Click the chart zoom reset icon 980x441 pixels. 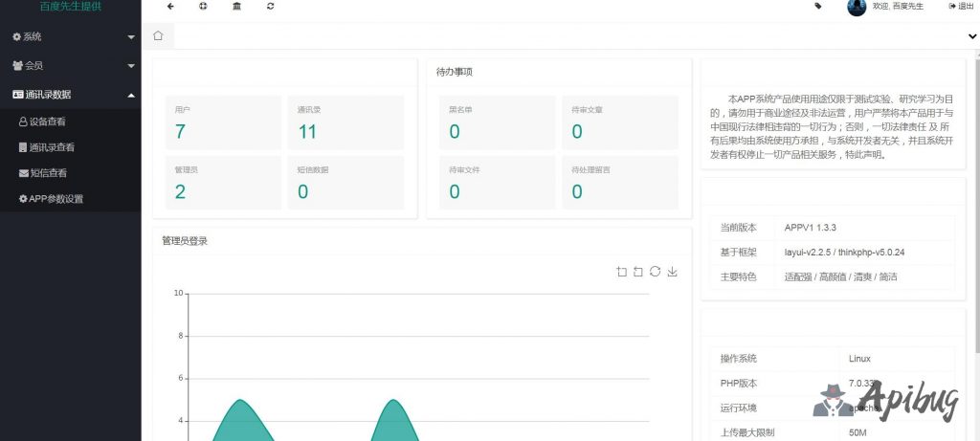coord(638,272)
